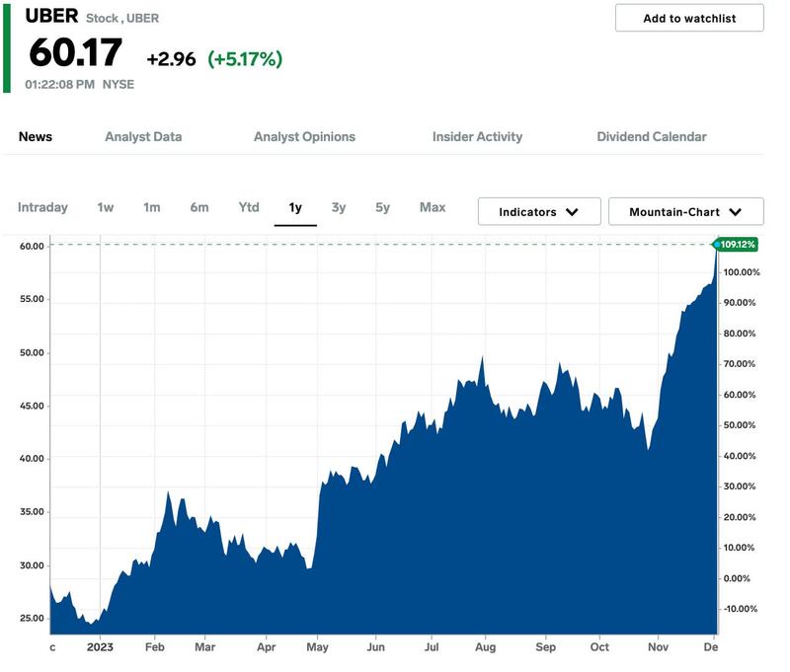Screen dimensions: 790x672
Task: Set chart range to 1m
Action: pyautogui.click(x=152, y=207)
